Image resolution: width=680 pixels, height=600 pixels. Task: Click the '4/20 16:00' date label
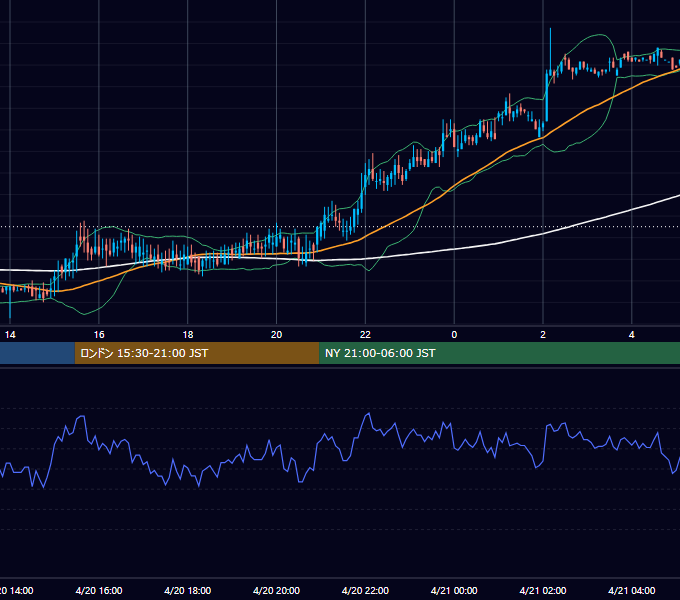pos(99,590)
